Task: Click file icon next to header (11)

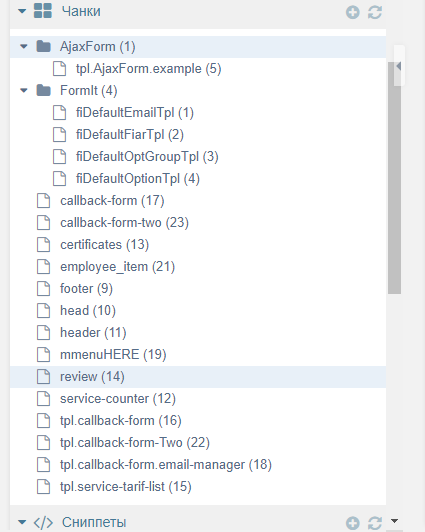Action: pyautogui.click(x=43, y=332)
